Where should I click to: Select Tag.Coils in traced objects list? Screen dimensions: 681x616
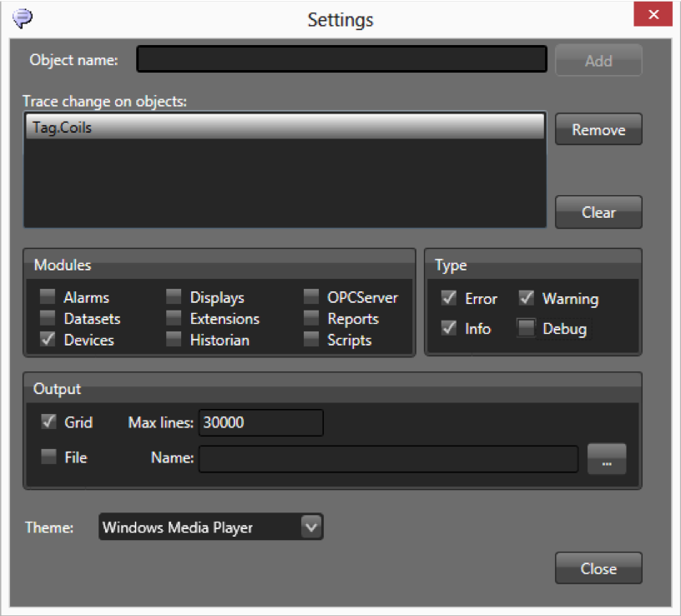[x=285, y=128]
